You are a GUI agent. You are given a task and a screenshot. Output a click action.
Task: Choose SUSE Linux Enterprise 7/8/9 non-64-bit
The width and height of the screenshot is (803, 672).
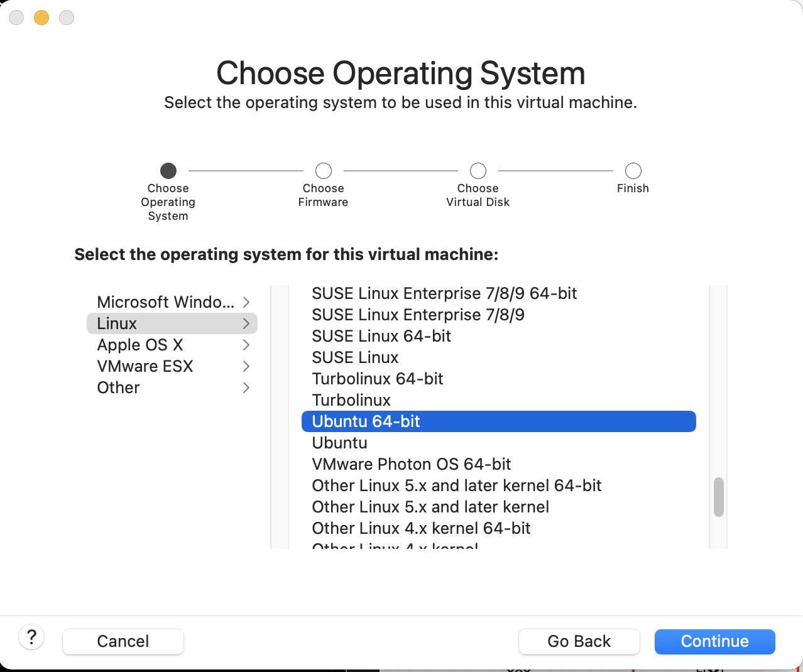(499, 315)
